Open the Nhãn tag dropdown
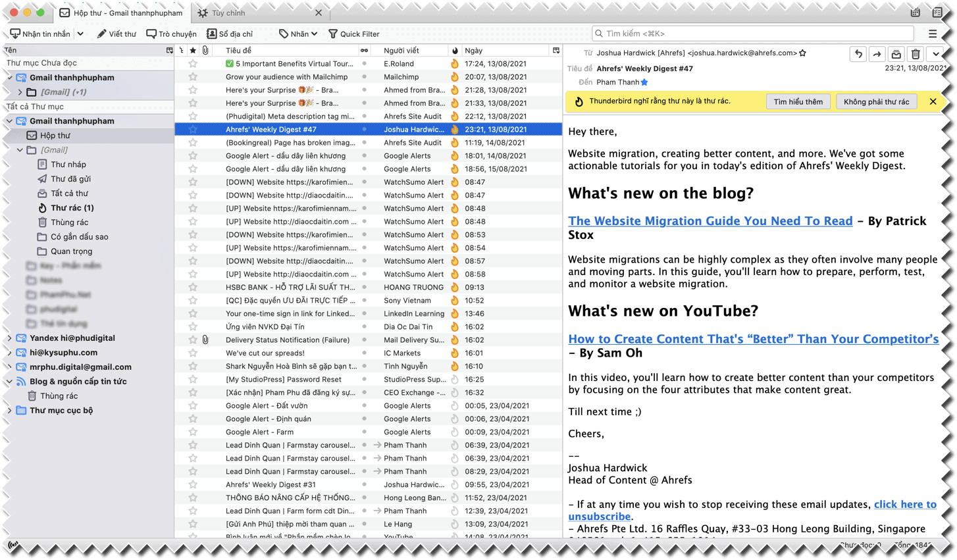Image resolution: width=957 pixels, height=560 pixels. (298, 34)
